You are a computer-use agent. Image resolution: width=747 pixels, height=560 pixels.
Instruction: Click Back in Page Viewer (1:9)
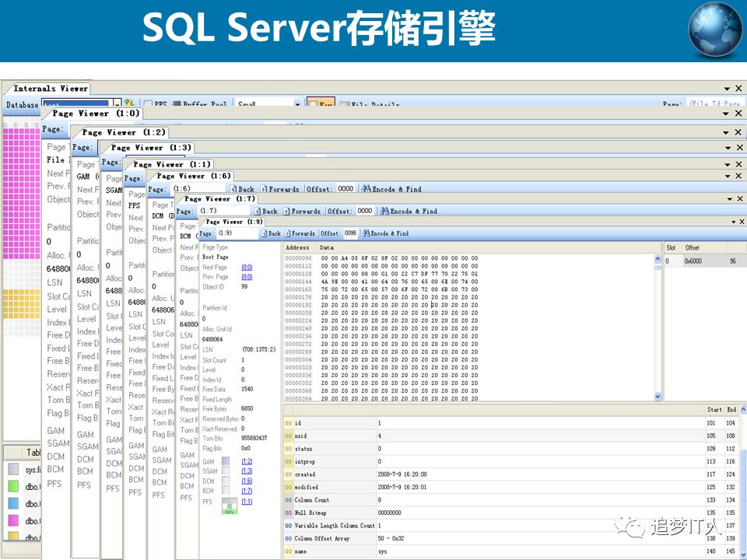[271, 233]
